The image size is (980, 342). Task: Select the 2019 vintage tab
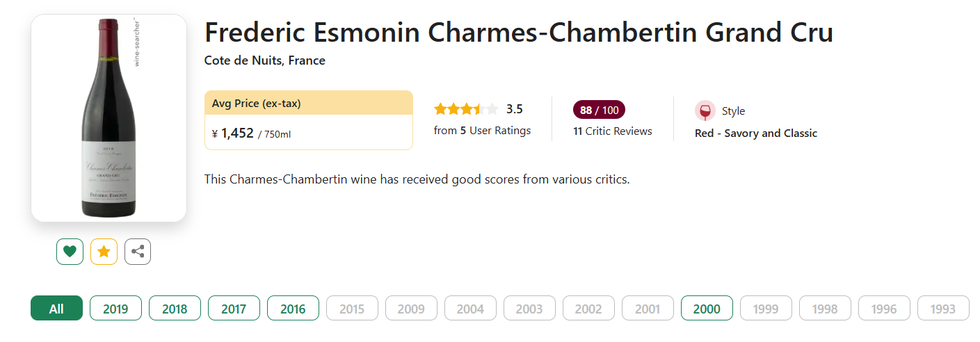click(x=115, y=309)
